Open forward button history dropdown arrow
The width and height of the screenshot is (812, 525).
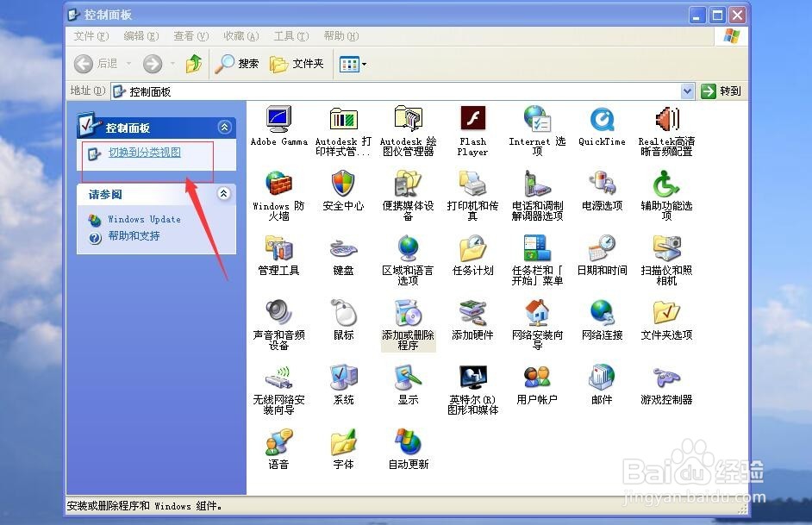coord(172,64)
